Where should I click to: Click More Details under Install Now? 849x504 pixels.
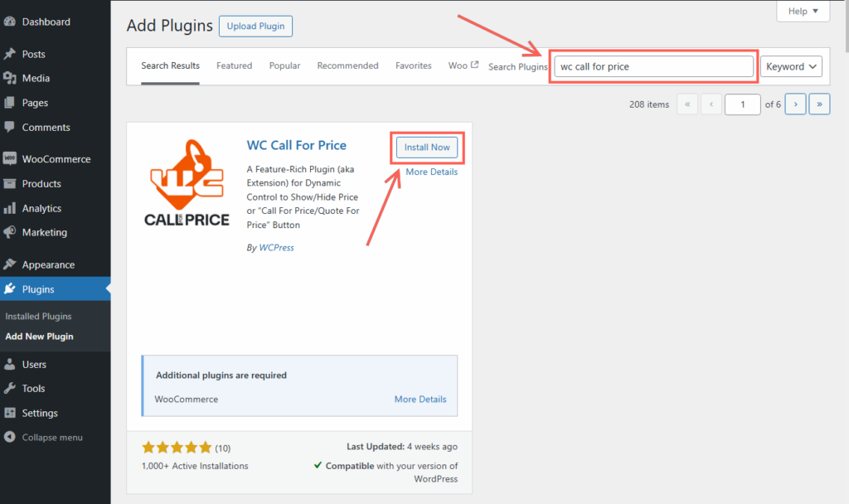(431, 172)
